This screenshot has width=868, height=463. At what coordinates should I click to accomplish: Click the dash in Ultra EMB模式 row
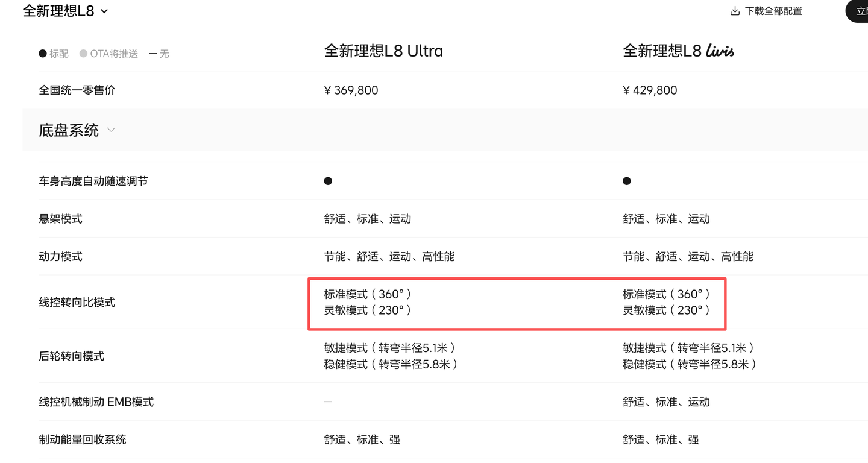[x=328, y=402]
